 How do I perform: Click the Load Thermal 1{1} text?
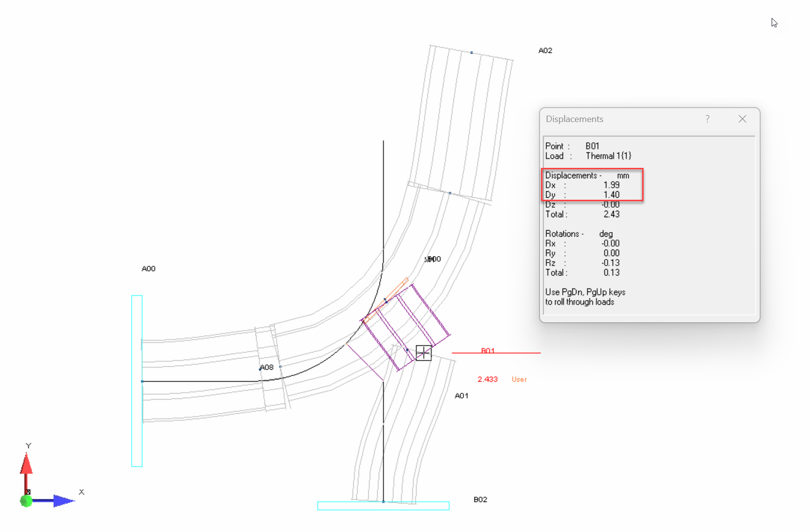[x=588, y=156]
